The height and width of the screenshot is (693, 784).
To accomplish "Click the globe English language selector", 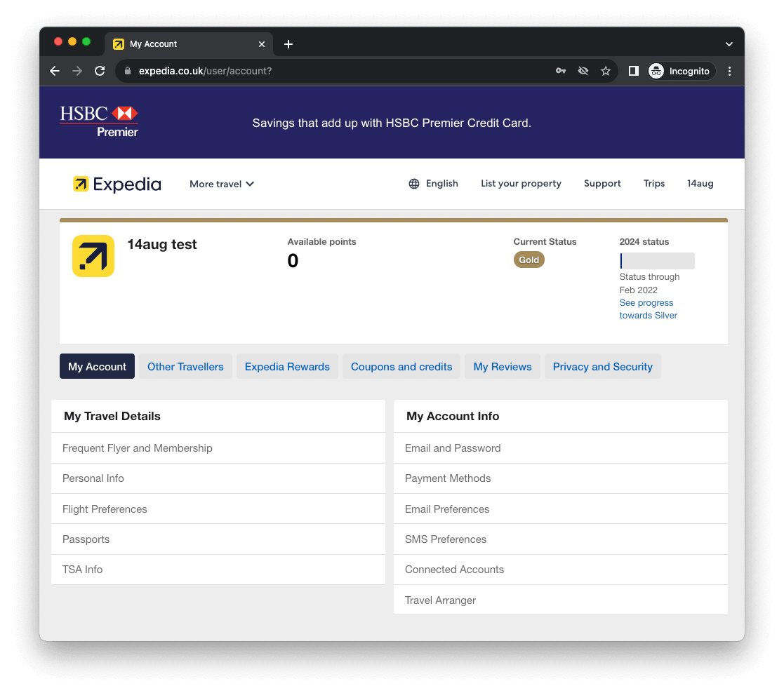I will coord(433,183).
